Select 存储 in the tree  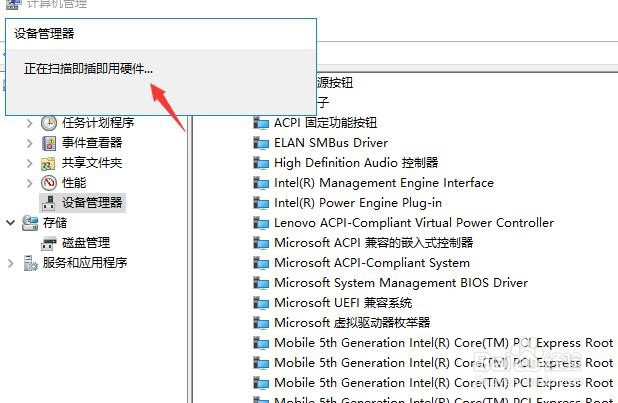55,223
